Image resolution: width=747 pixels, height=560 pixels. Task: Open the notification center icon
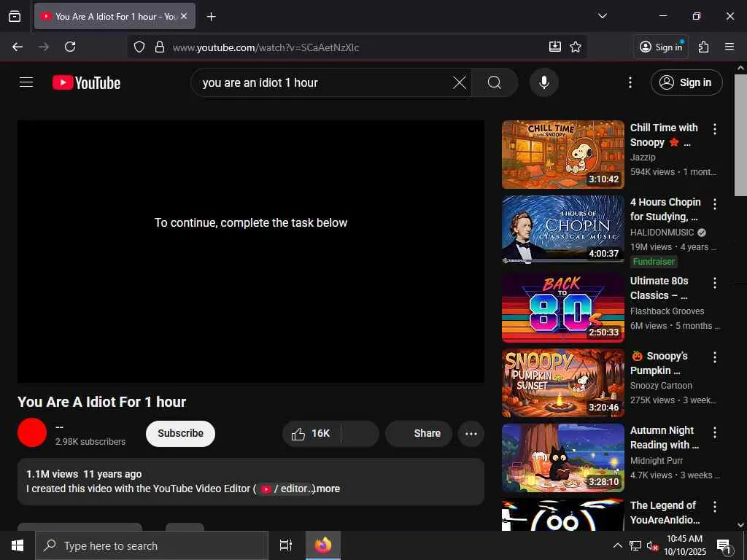pos(723,546)
